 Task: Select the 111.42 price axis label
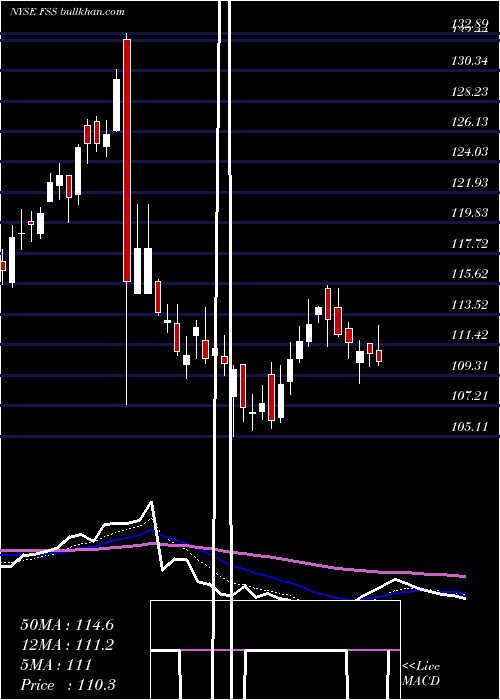tap(470, 335)
